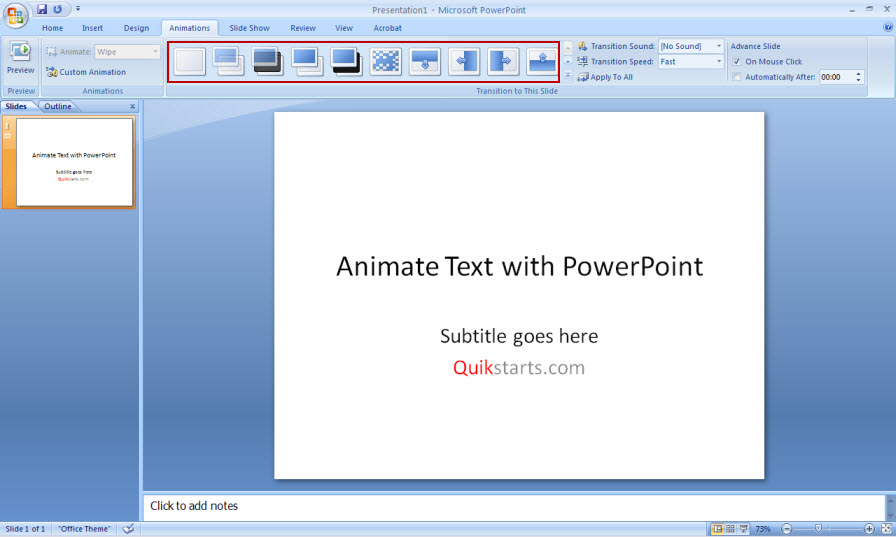This screenshot has height=537, width=896.
Task: Toggle On Mouse Click checkbox
Action: pyautogui.click(x=737, y=61)
